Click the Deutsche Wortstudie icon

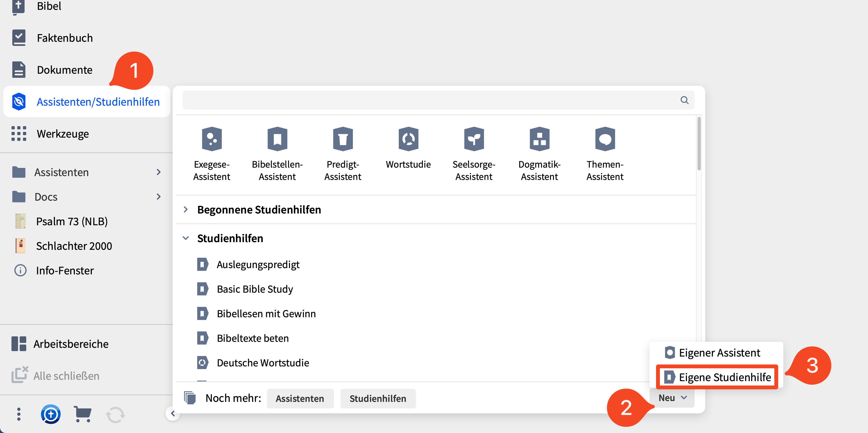(x=202, y=363)
